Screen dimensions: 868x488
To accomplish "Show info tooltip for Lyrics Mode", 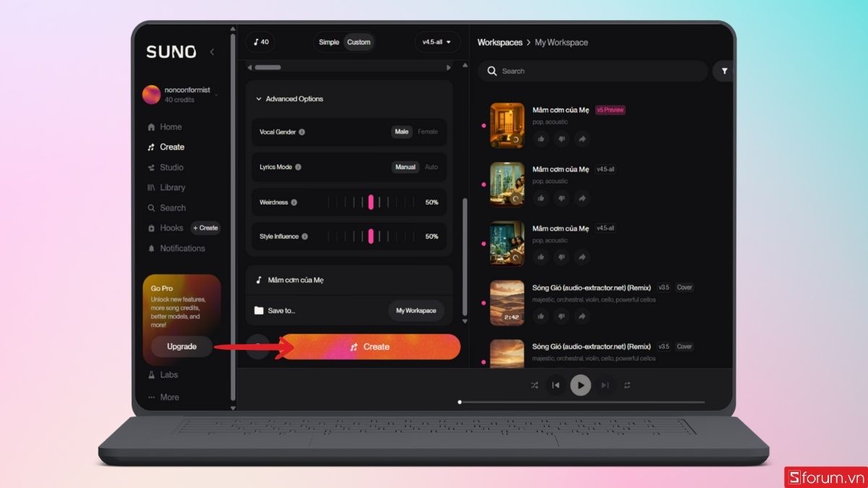I will click(298, 167).
